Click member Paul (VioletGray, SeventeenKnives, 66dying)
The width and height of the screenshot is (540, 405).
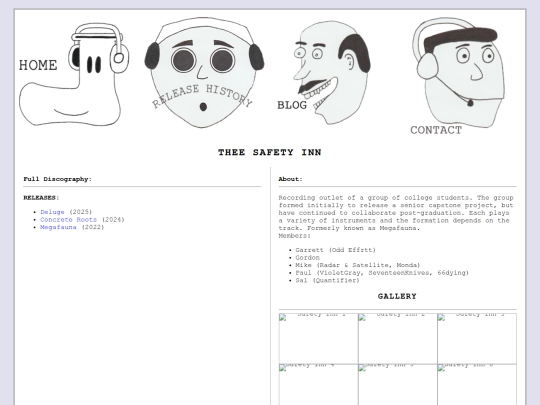(382, 273)
